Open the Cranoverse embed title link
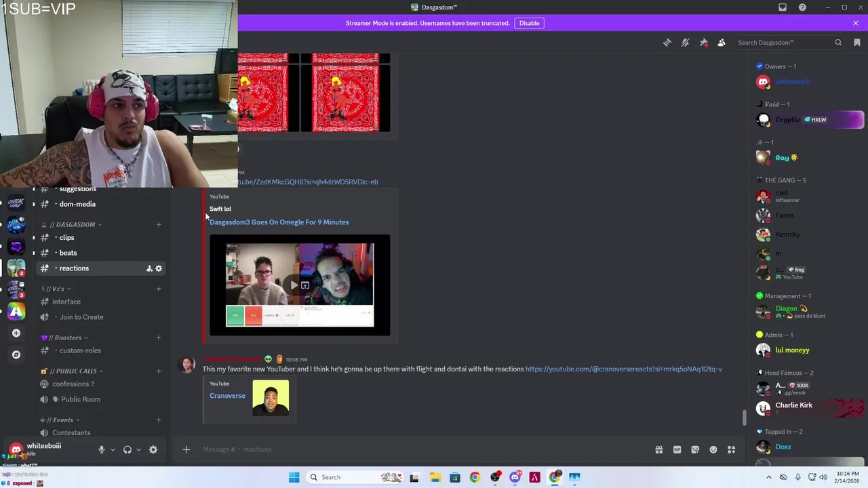The width and height of the screenshot is (868, 488). coord(227,396)
